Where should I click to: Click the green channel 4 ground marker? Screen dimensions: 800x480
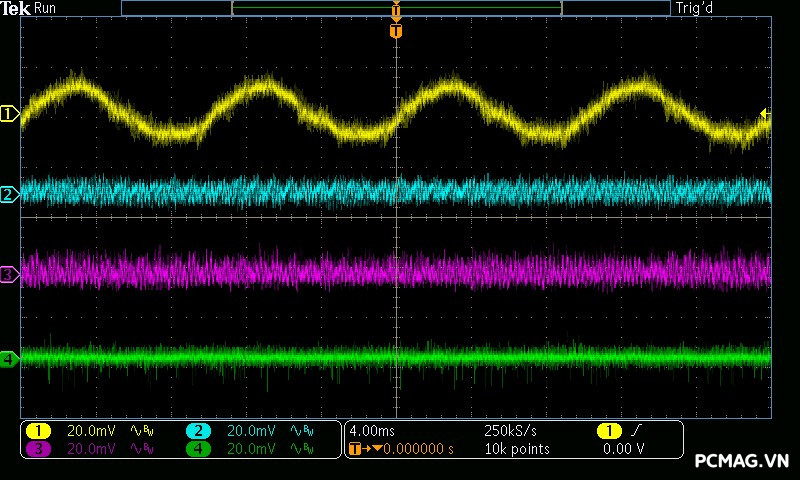click(10, 358)
